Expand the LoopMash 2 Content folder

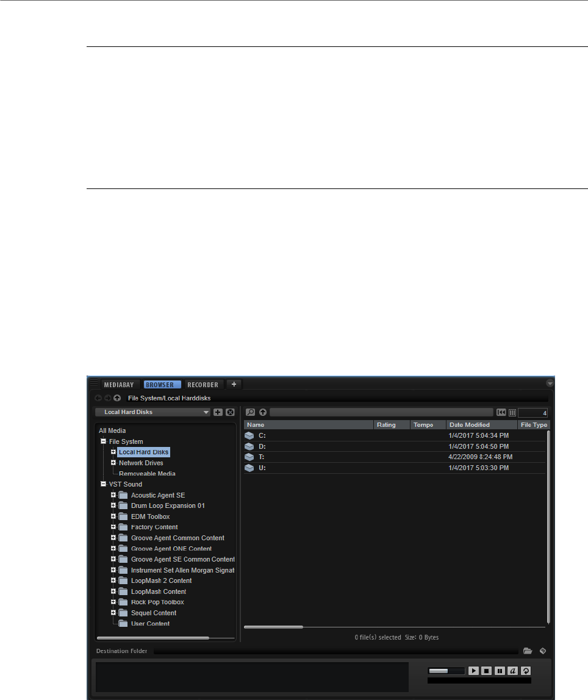tap(113, 580)
